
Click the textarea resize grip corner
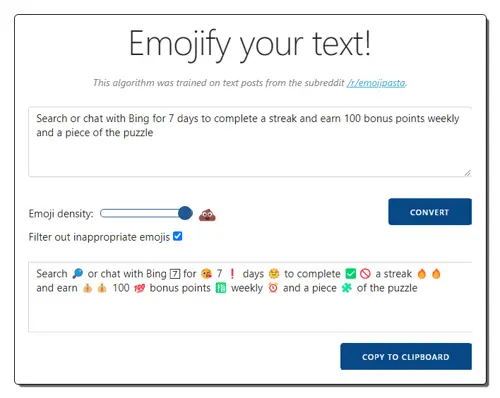point(468,173)
